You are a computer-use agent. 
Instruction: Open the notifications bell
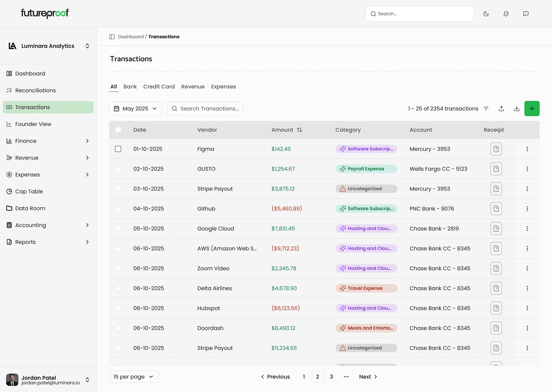[506, 14]
